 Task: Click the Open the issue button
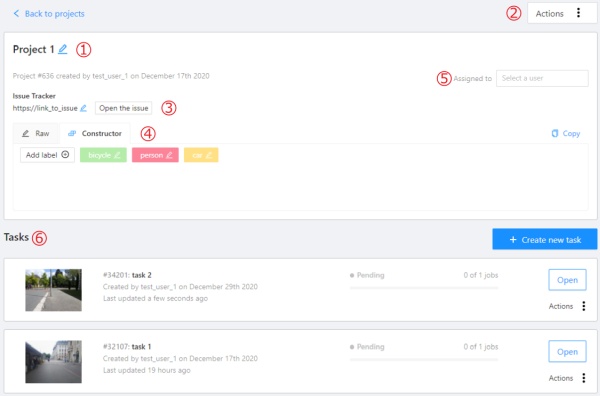point(124,108)
